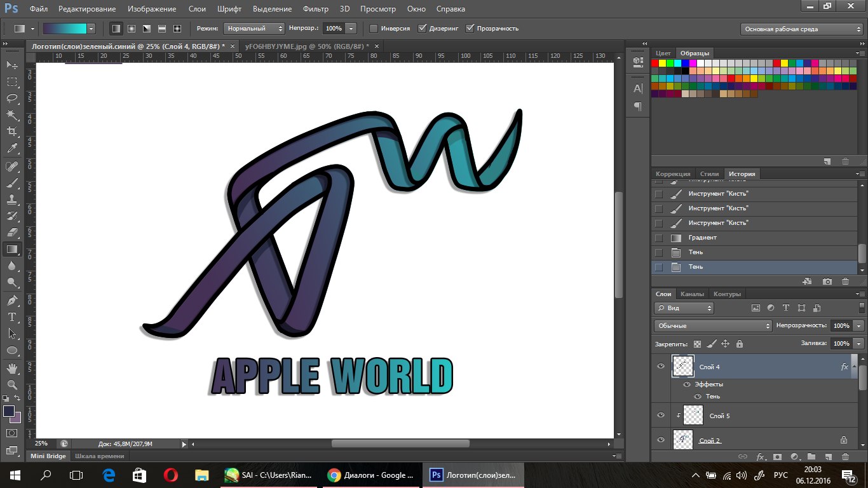868x488 pixels.
Task: Switch to the Каналы tab
Action: (x=692, y=294)
